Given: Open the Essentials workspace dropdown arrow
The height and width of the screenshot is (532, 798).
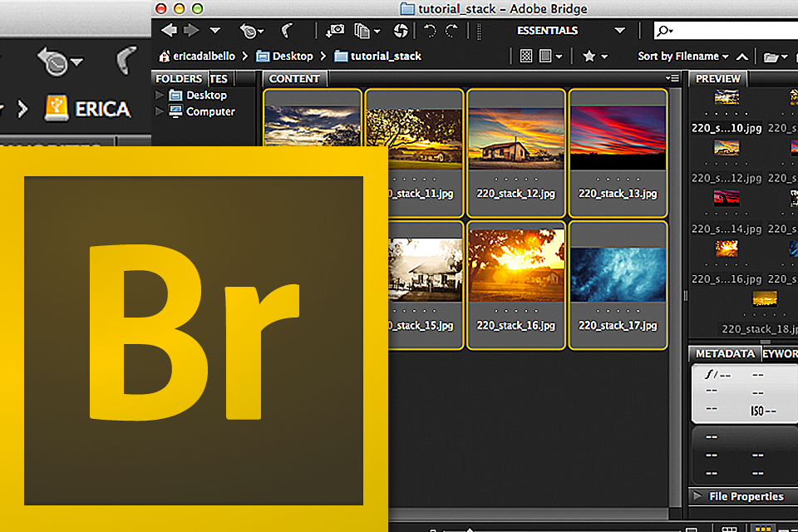Looking at the screenshot, I should [620, 30].
